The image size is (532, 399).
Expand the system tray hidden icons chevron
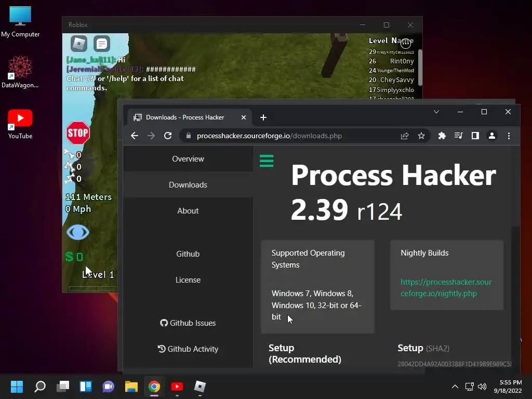(x=455, y=387)
